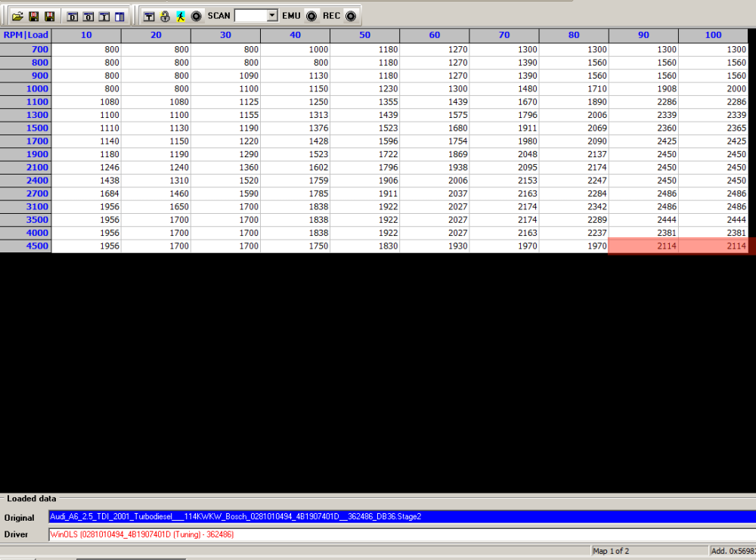Open the SCAN dropdown arrow
Image resolution: width=756 pixels, height=560 pixels.
point(272,15)
